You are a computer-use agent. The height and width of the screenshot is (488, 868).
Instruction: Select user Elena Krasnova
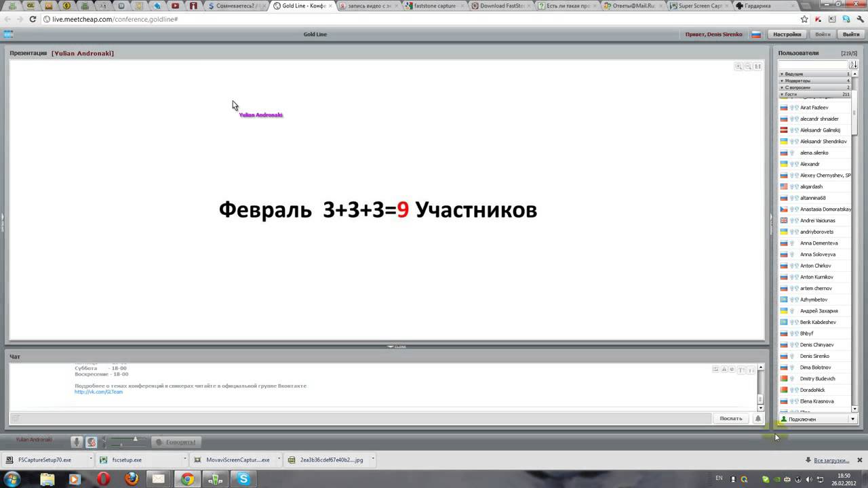point(817,401)
